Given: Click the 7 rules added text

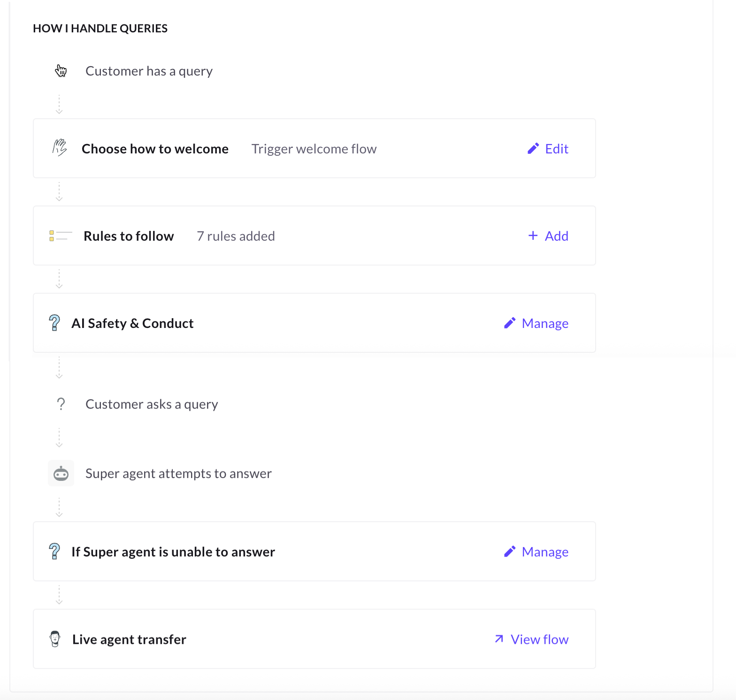Looking at the screenshot, I should click(236, 236).
